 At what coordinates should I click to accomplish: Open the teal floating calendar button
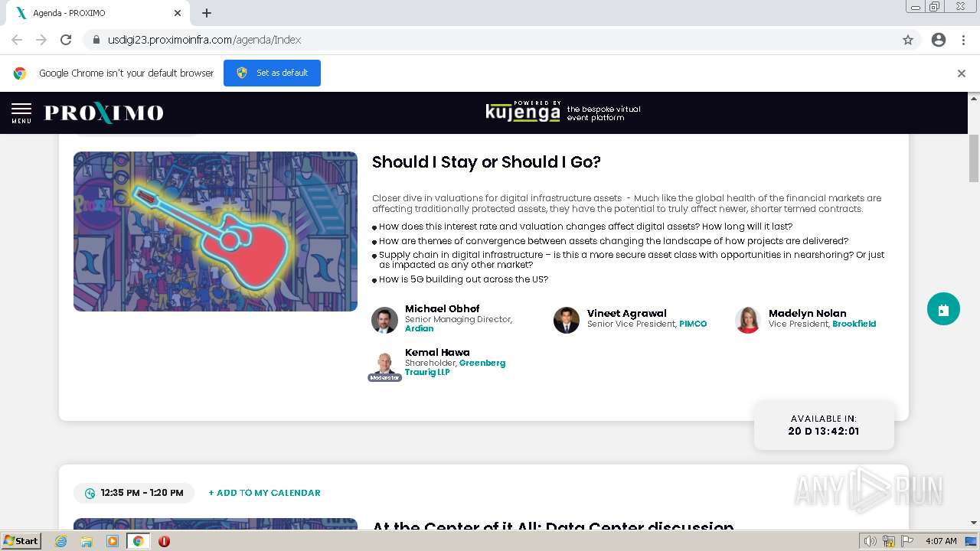(943, 309)
